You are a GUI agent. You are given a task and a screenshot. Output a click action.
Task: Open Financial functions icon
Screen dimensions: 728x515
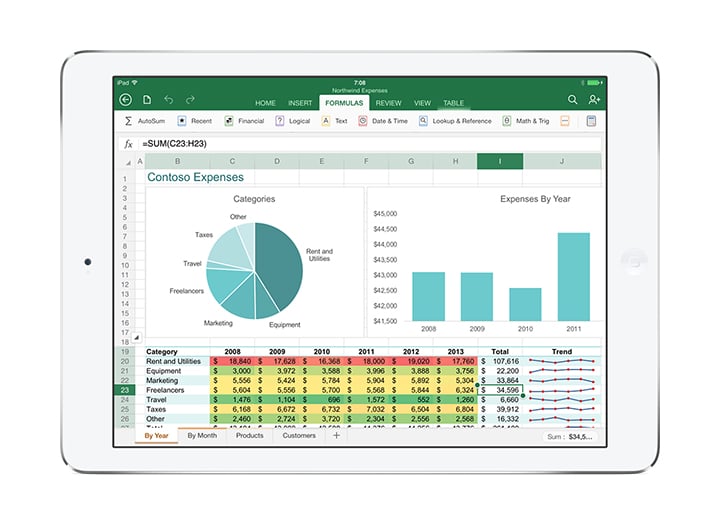[x=229, y=121]
